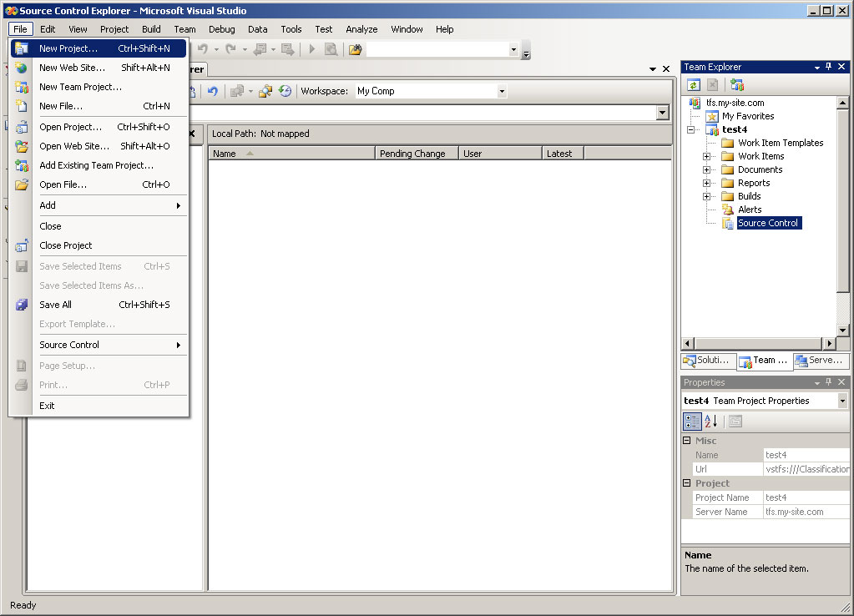
Task: Open the source location path dropdown arrow
Action: point(662,113)
